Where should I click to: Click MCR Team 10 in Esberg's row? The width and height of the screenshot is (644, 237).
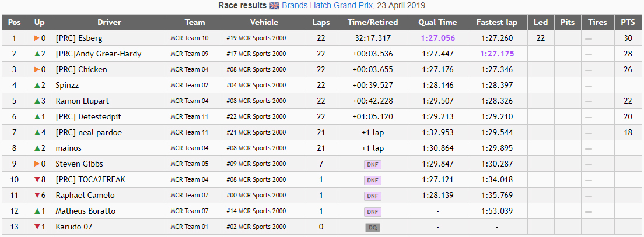pyautogui.click(x=190, y=38)
